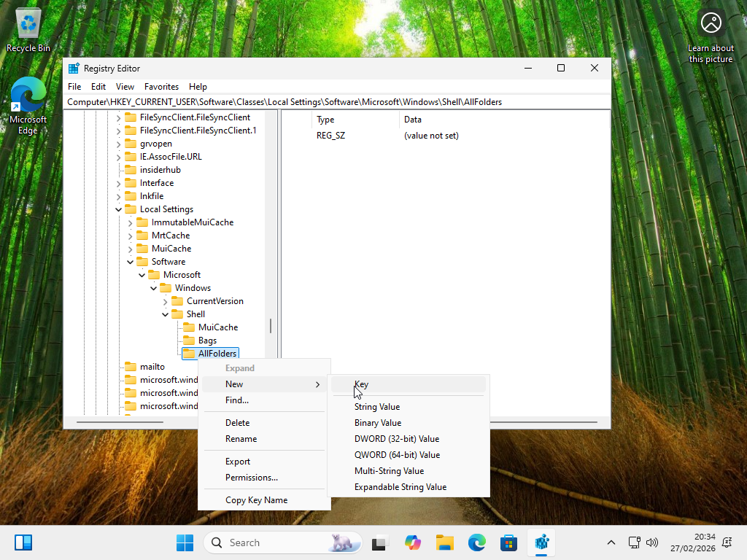
Task: Choose Export in context menu
Action: (x=264, y=462)
